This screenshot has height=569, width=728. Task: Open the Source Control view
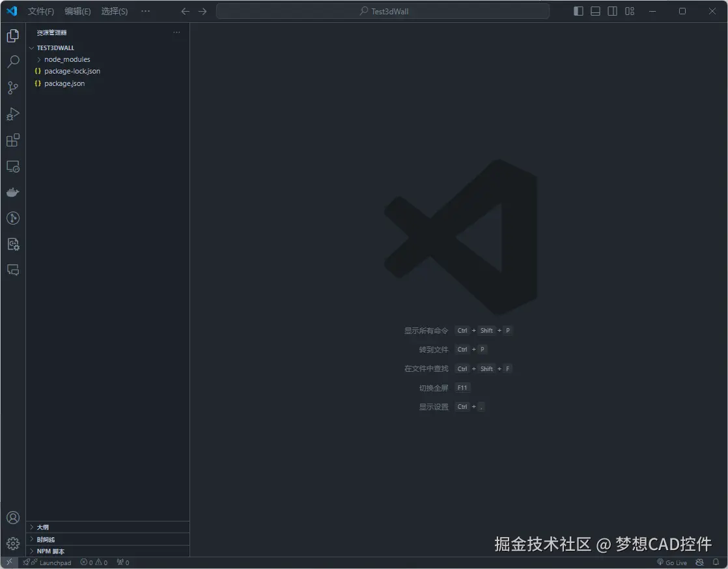pyautogui.click(x=13, y=88)
